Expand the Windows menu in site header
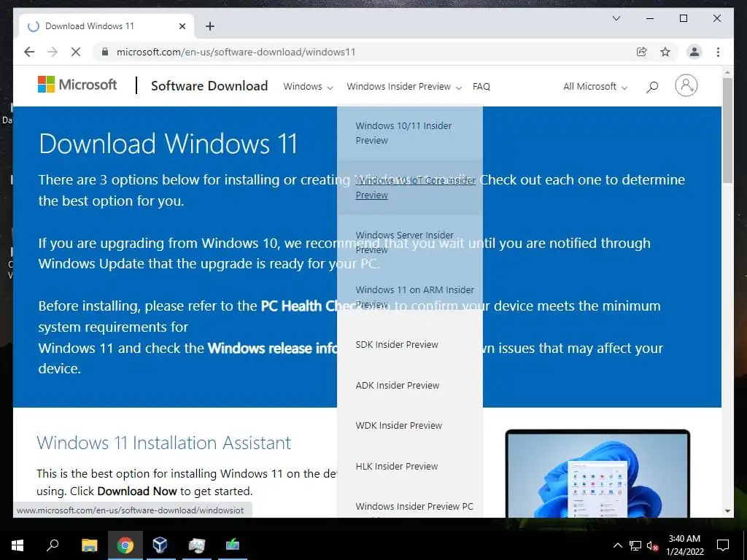 [x=308, y=87]
